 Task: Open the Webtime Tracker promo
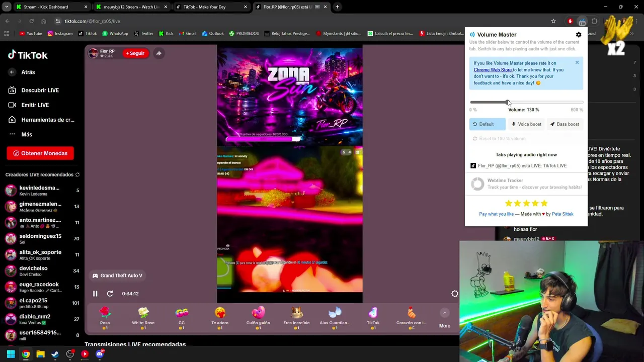tap(526, 184)
